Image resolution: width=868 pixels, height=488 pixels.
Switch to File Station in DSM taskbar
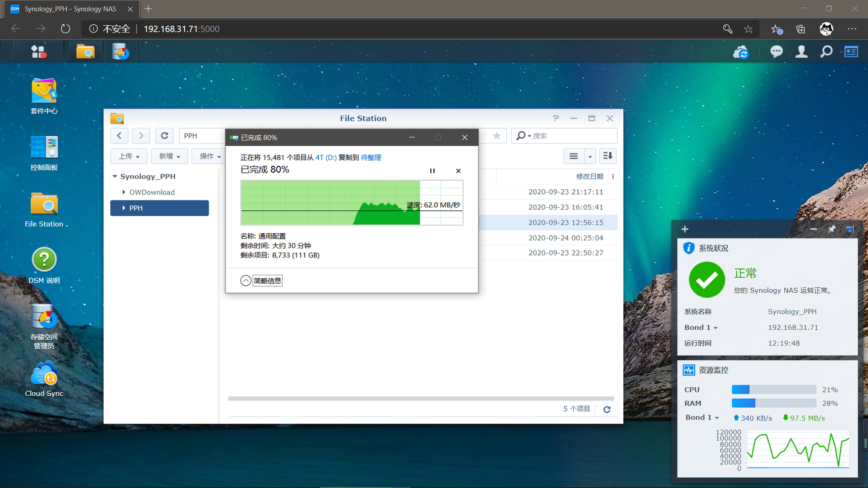point(85,52)
